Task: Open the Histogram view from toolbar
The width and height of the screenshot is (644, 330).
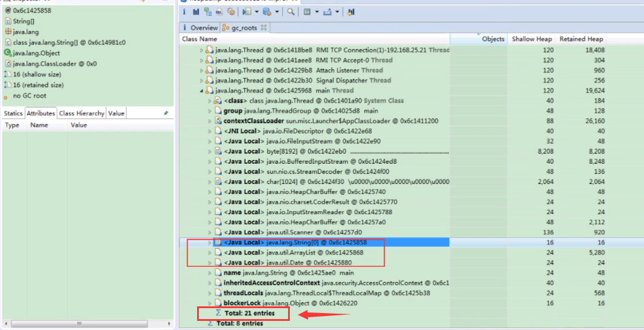Action: pos(196,12)
